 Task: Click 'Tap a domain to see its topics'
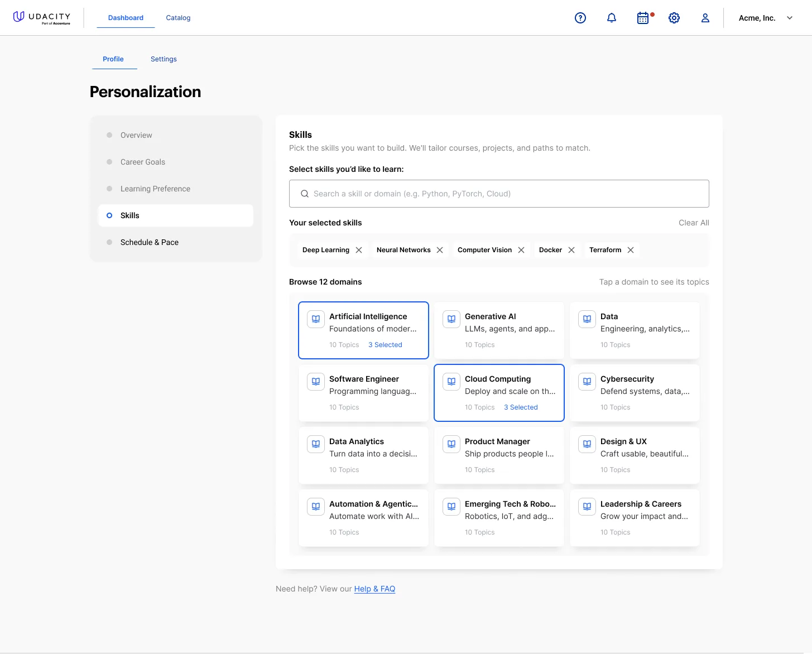tap(654, 282)
